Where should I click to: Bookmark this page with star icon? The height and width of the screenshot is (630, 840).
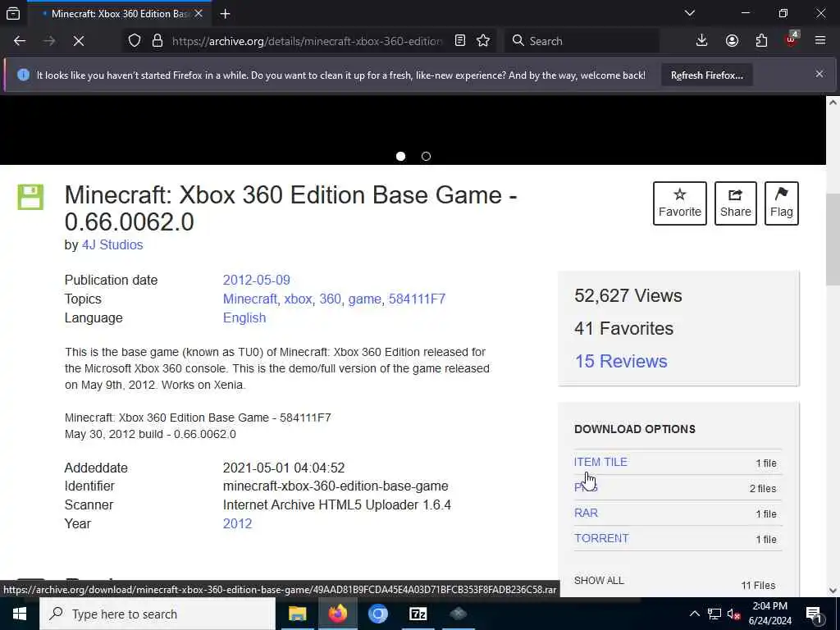pos(483,41)
